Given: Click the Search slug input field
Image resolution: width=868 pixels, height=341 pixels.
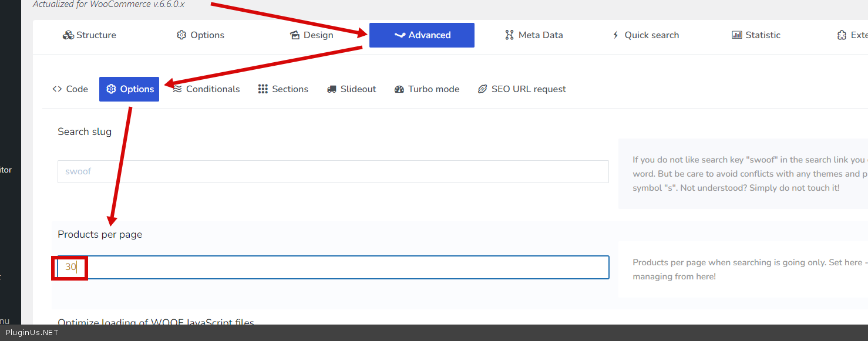Looking at the screenshot, I should (x=333, y=171).
